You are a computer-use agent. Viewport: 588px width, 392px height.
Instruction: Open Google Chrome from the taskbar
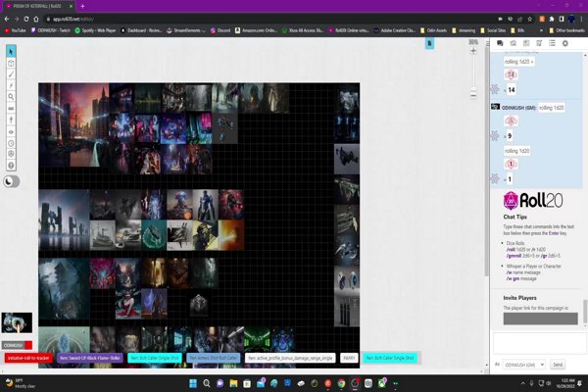341,383
